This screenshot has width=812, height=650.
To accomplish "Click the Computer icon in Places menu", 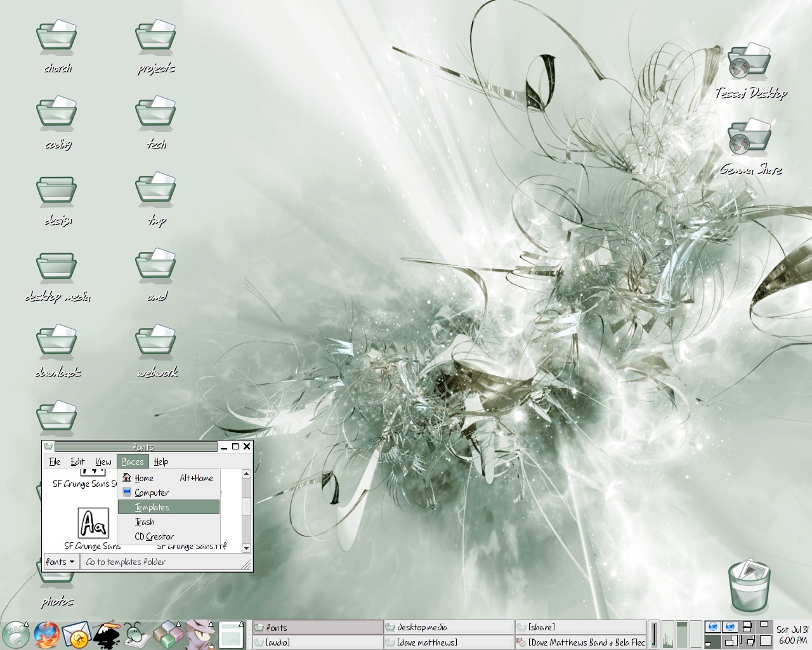I will tap(127, 492).
